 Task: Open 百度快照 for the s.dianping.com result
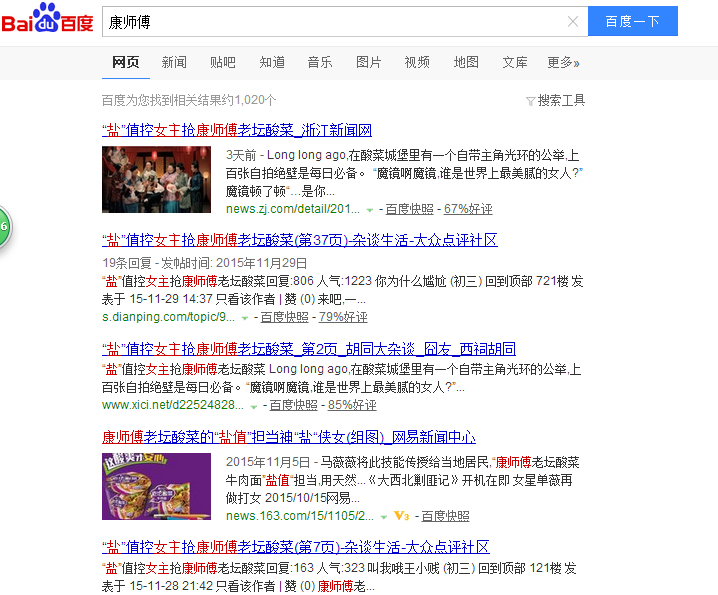click(284, 317)
